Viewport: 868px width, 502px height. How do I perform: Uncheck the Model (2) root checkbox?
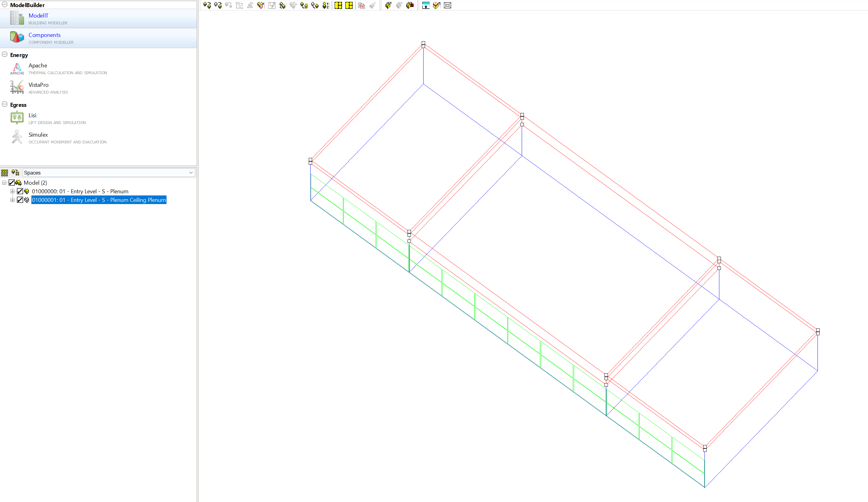coord(12,183)
